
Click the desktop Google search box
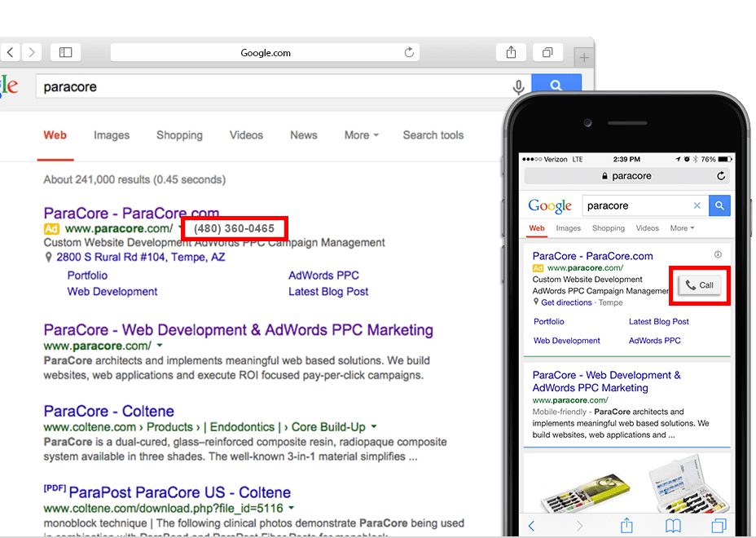tap(283, 87)
